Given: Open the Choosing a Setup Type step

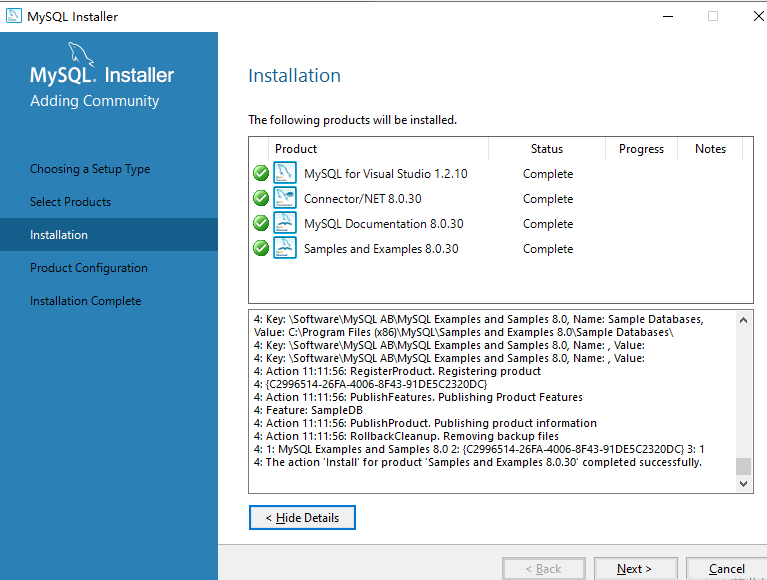Looking at the screenshot, I should click(90, 169).
